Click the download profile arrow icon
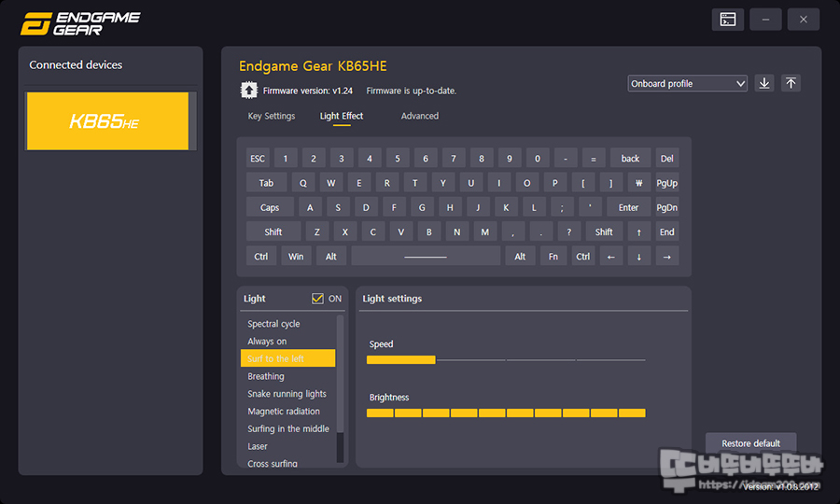840x504 pixels. pyautogui.click(x=764, y=83)
